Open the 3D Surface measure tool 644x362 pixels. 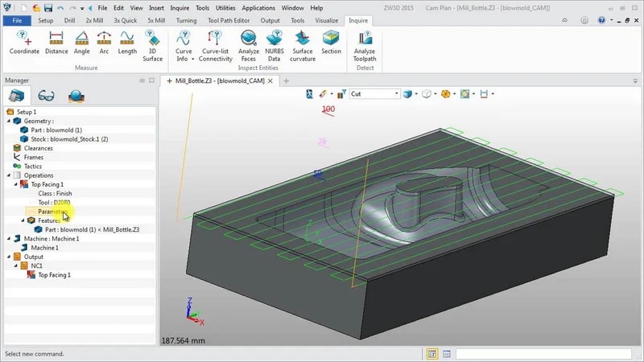152,46
